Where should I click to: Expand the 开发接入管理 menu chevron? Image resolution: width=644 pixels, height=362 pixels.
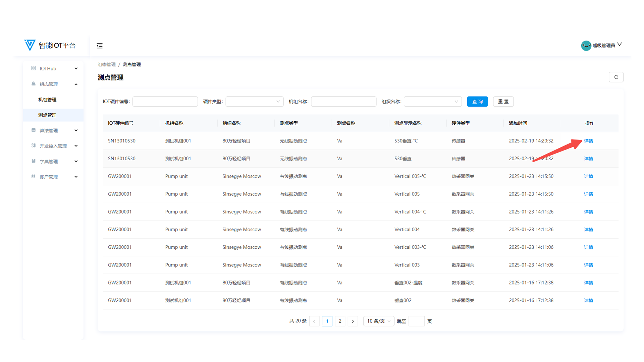coord(76,146)
